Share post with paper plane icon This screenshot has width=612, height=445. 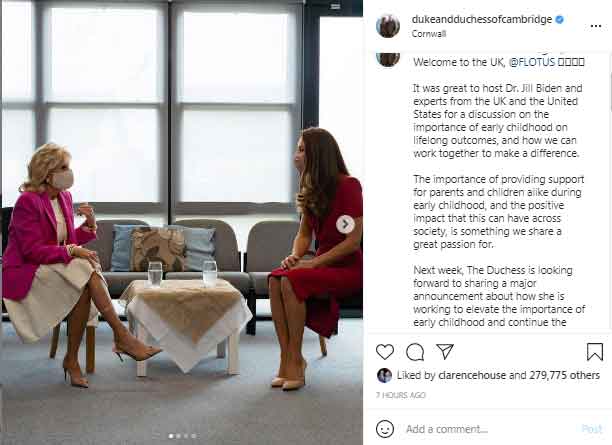(x=445, y=351)
